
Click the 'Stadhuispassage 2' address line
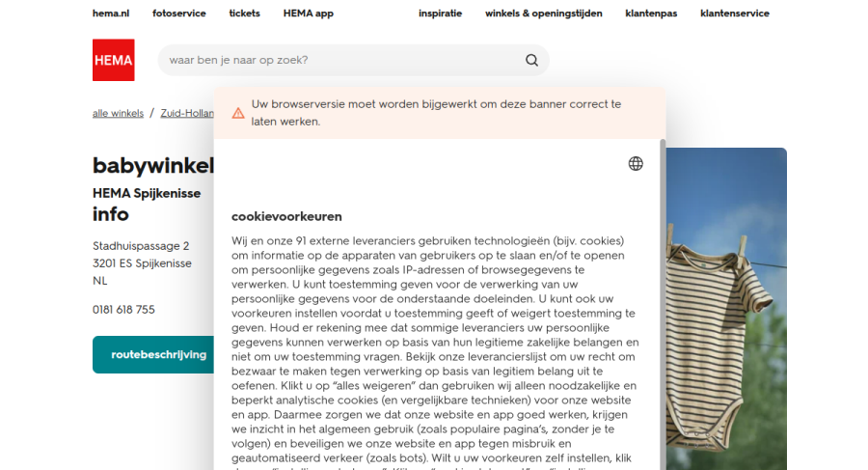point(141,245)
